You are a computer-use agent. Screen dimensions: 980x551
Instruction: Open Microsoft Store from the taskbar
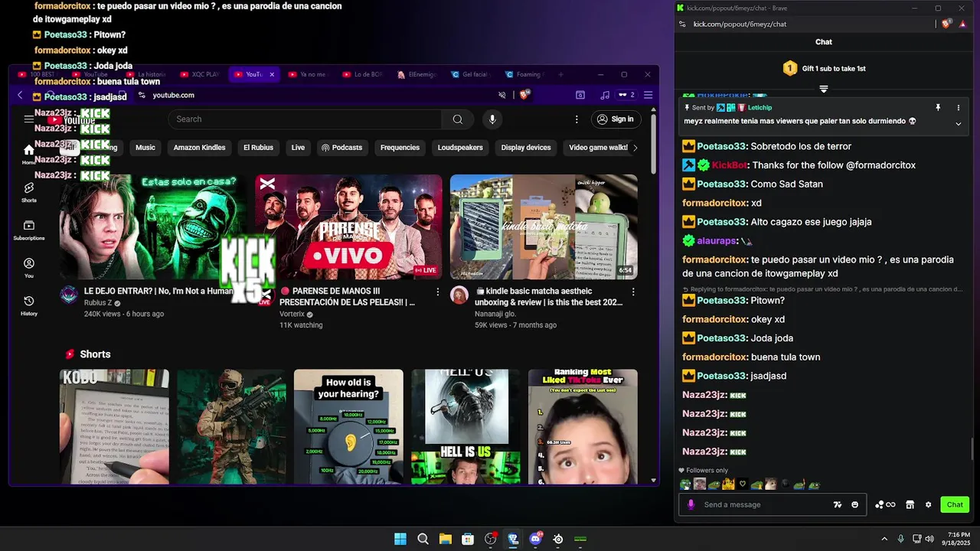click(x=468, y=540)
